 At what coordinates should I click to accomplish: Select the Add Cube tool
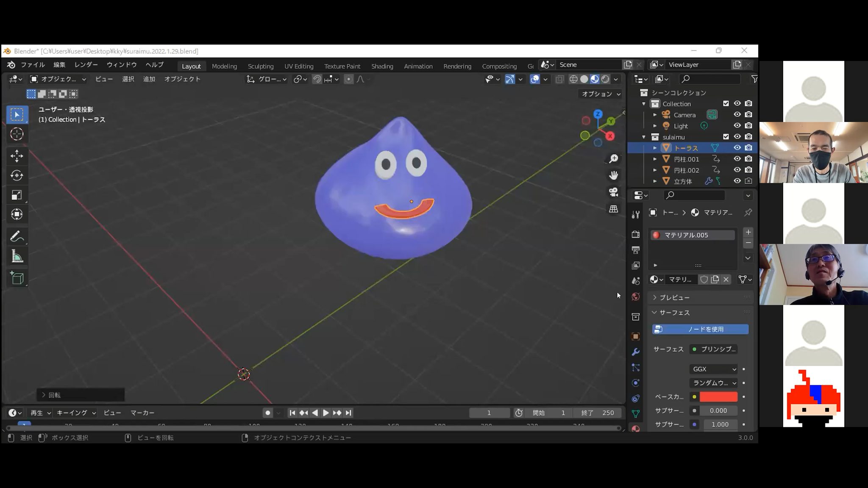pos(17,278)
